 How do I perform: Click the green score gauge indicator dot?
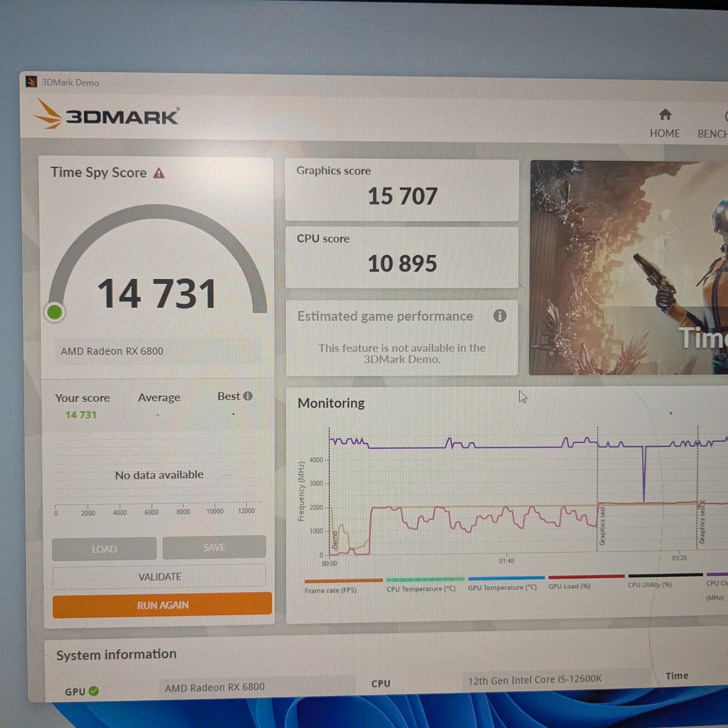coord(55,312)
